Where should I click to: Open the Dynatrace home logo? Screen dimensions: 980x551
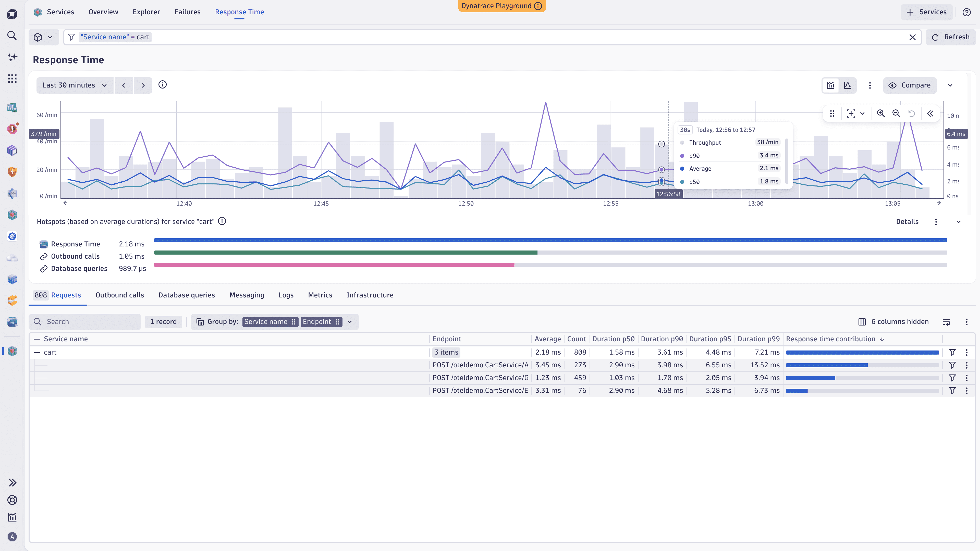pyautogui.click(x=12, y=14)
